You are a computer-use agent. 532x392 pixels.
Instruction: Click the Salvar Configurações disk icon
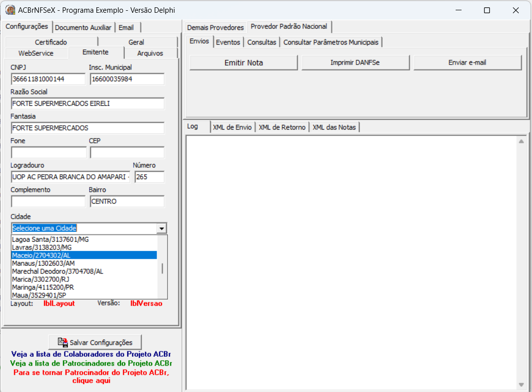click(63, 343)
